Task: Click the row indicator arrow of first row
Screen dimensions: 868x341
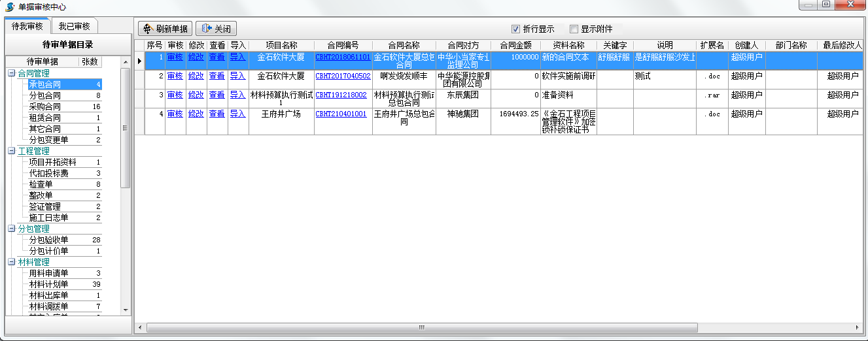Action: coord(139,61)
